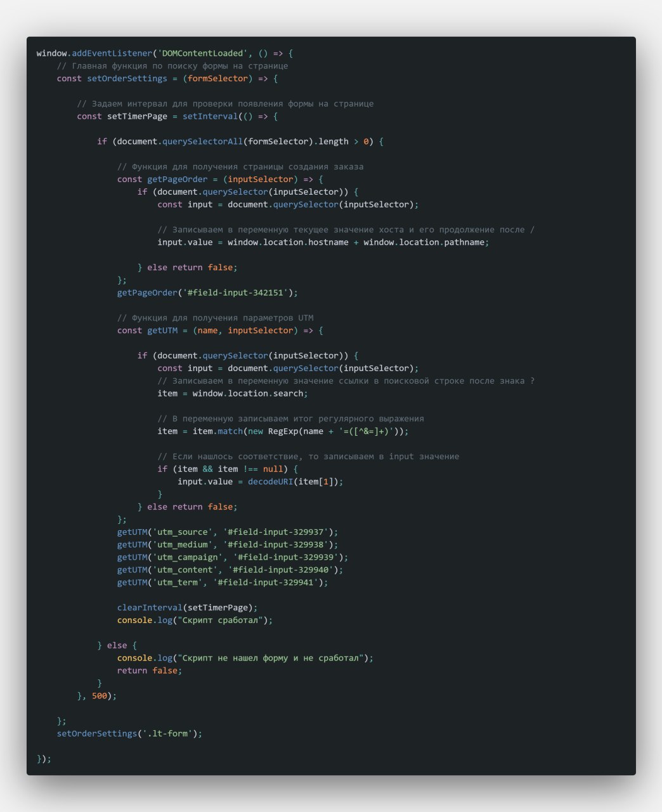This screenshot has height=812, width=662.
Task: Click the setOrderSettings('.lt-form') call line
Action: (130, 733)
